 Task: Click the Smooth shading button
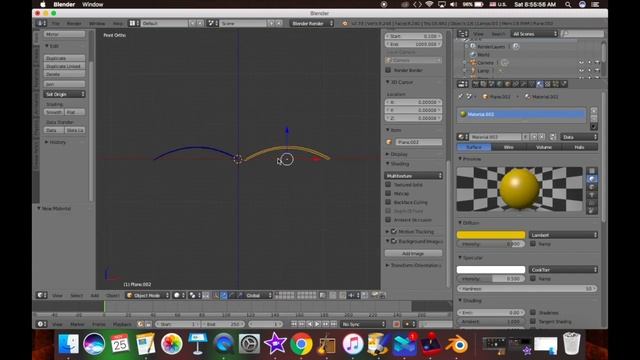[54, 112]
